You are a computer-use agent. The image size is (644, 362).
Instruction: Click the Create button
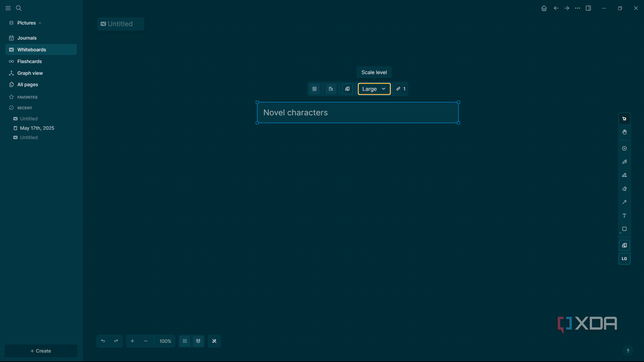(41, 351)
